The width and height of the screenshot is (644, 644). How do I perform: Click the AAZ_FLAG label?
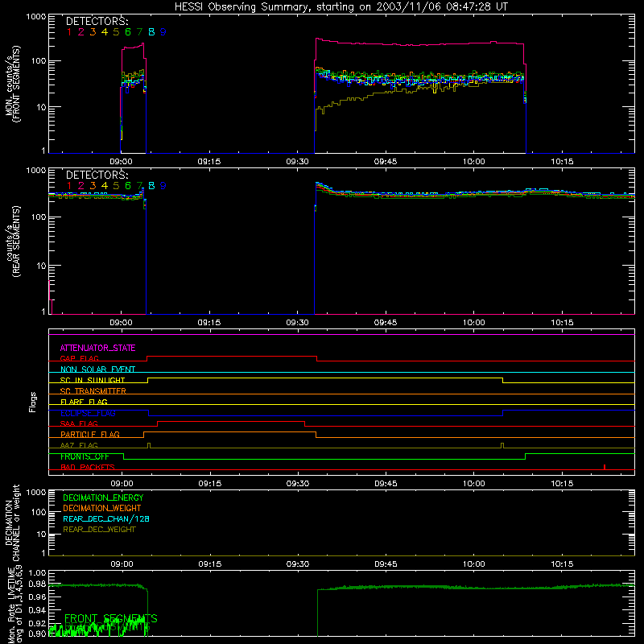[x=79, y=446]
